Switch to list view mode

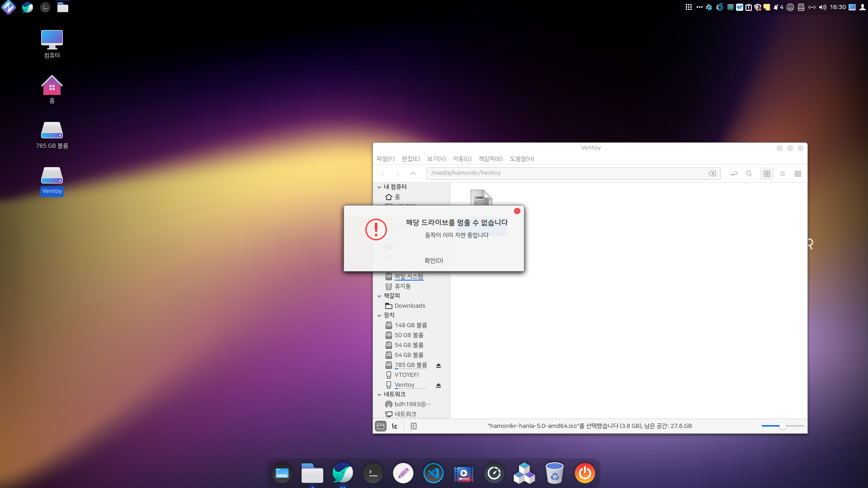[x=782, y=174]
